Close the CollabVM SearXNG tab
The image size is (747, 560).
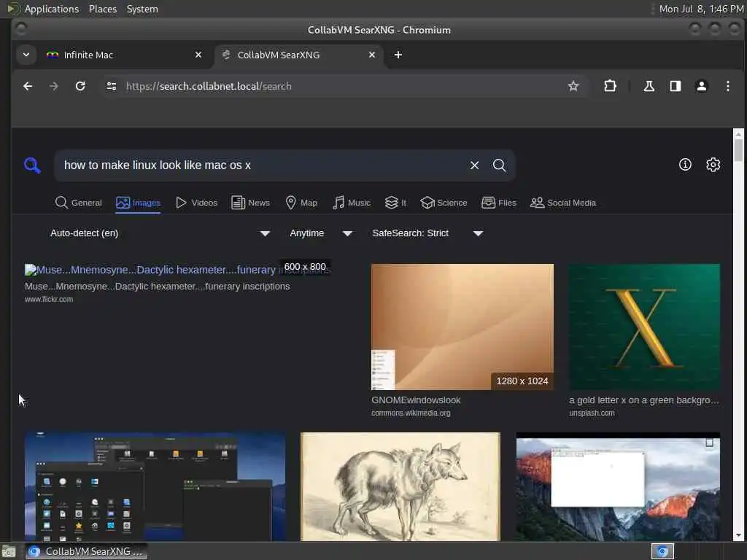point(372,55)
